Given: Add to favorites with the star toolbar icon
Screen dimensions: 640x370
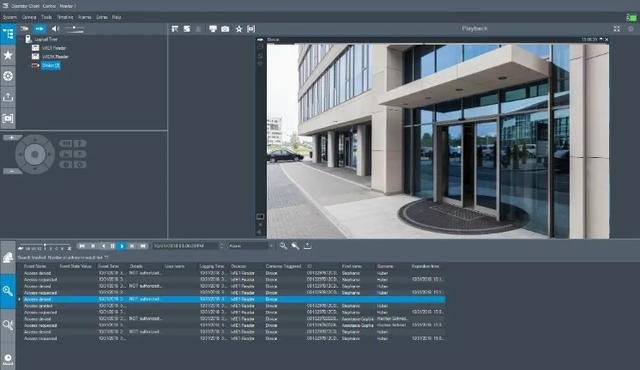Looking at the screenshot, I should [239, 29].
